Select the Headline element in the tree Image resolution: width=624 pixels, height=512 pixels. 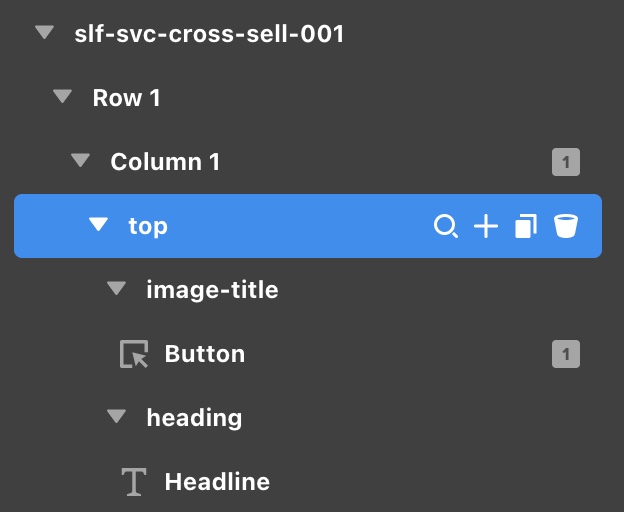click(217, 482)
